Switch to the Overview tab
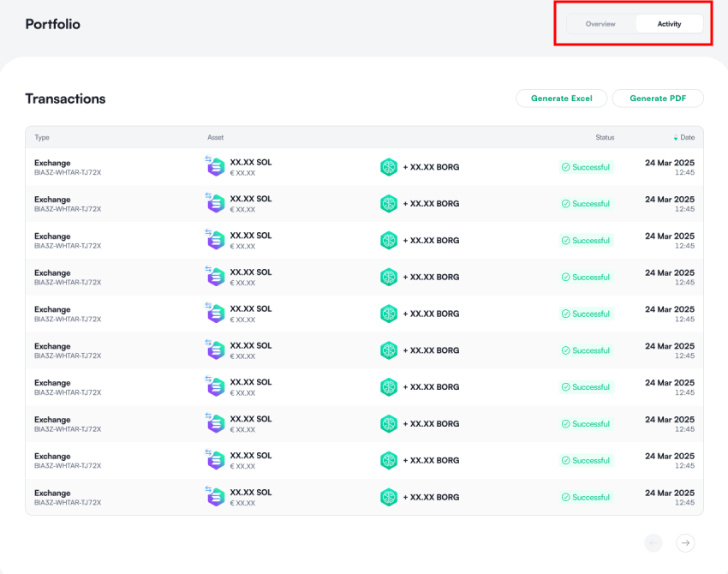Viewport: 728px width, 574px height. point(600,23)
